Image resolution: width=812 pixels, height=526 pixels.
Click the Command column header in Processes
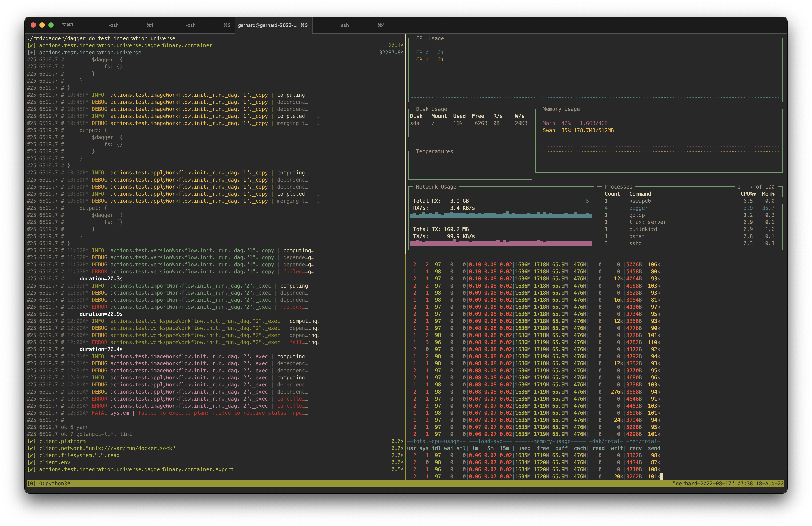[x=640, y=194]
